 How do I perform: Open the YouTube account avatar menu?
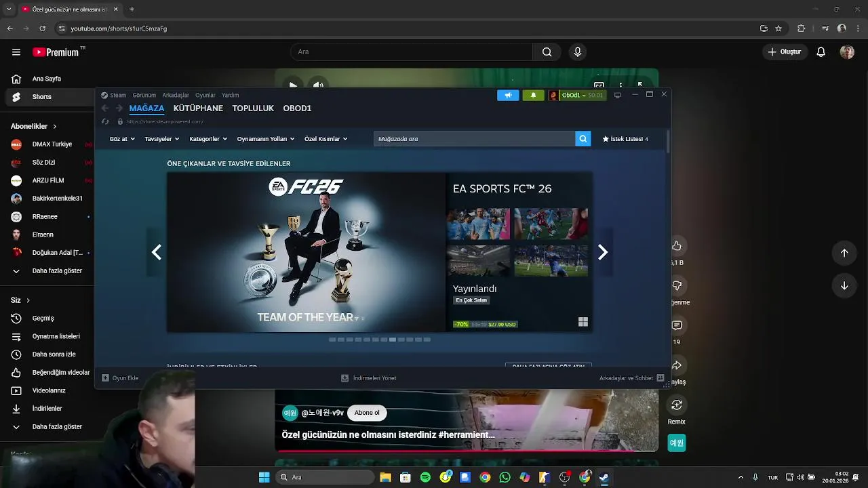pyautogui.click(x=847, y=52)
